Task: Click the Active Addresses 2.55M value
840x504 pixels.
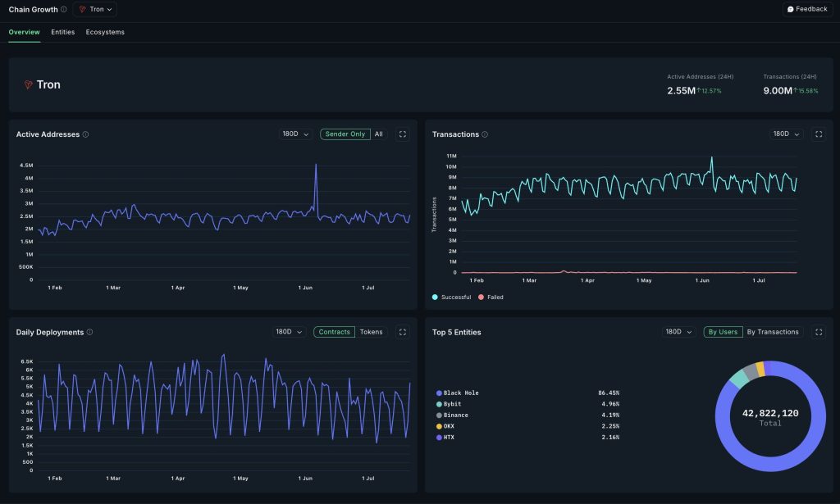Action: [682, 91]
